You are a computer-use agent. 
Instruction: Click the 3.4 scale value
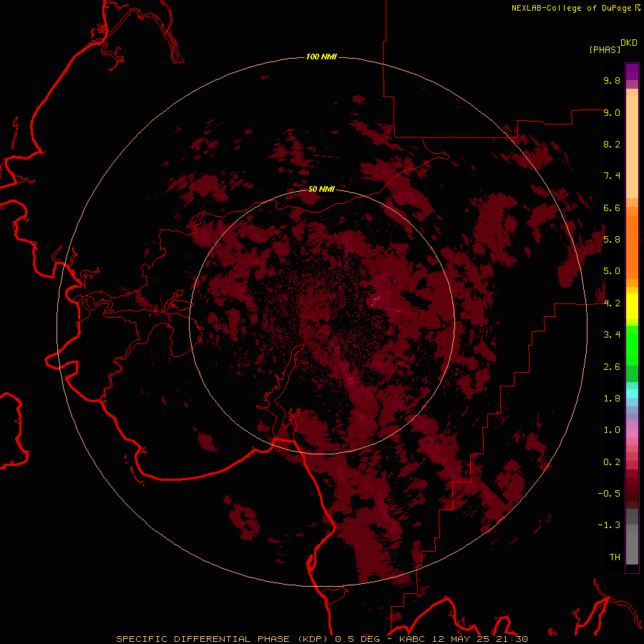(x=612, y=335)
